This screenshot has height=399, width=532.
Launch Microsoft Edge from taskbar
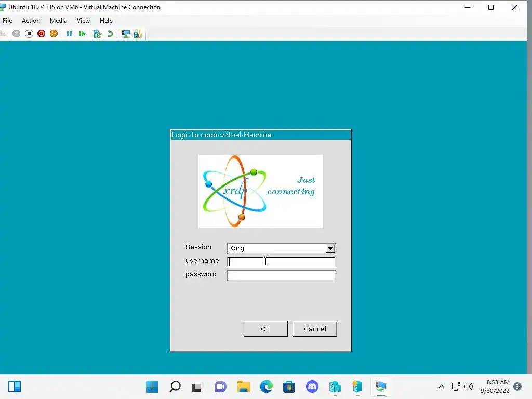[267, 387]
